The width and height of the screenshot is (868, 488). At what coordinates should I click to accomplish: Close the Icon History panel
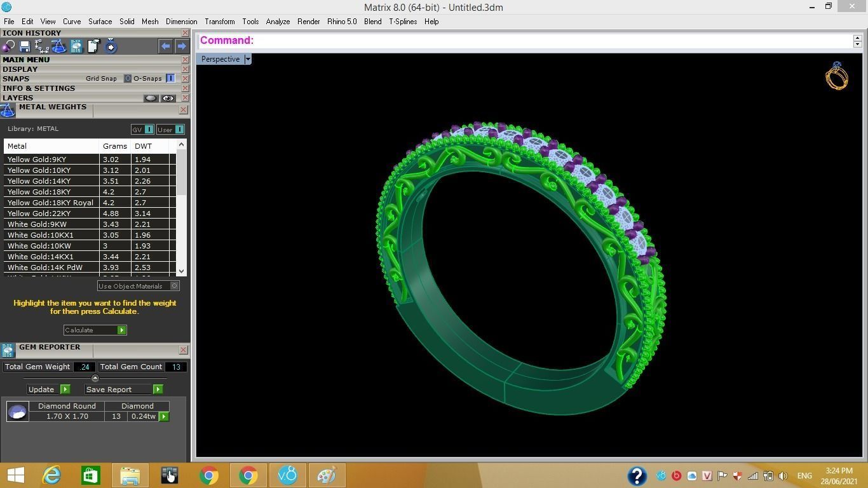coord(185,33)
